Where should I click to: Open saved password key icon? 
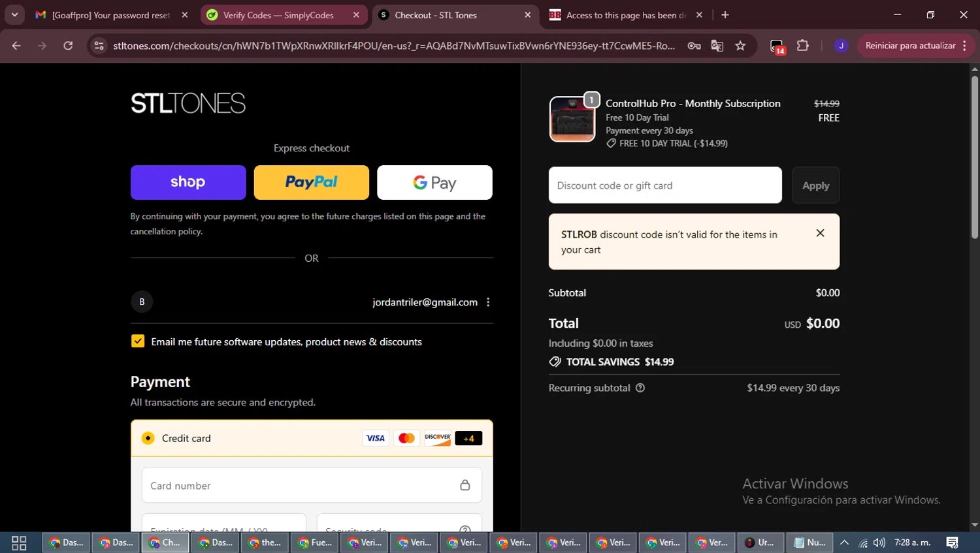(694, 46)
